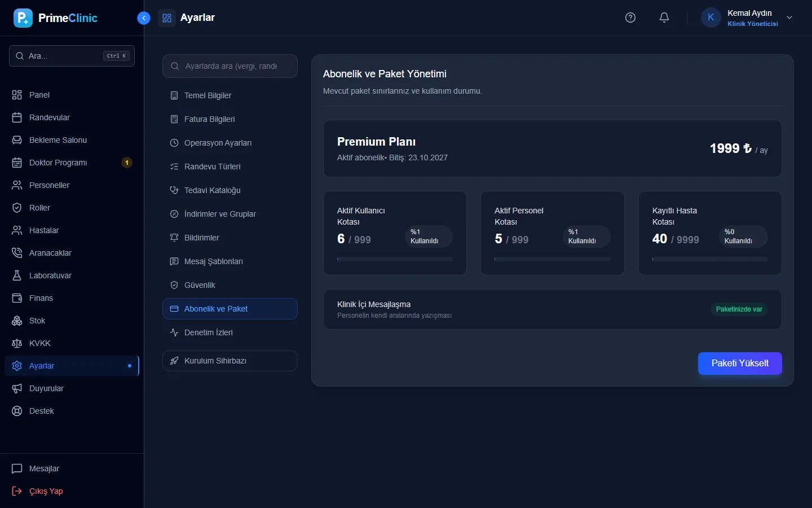Click the Ayarlar grid icon in the header
This screenshot has height=508, width=812.
tap(167, 18)
